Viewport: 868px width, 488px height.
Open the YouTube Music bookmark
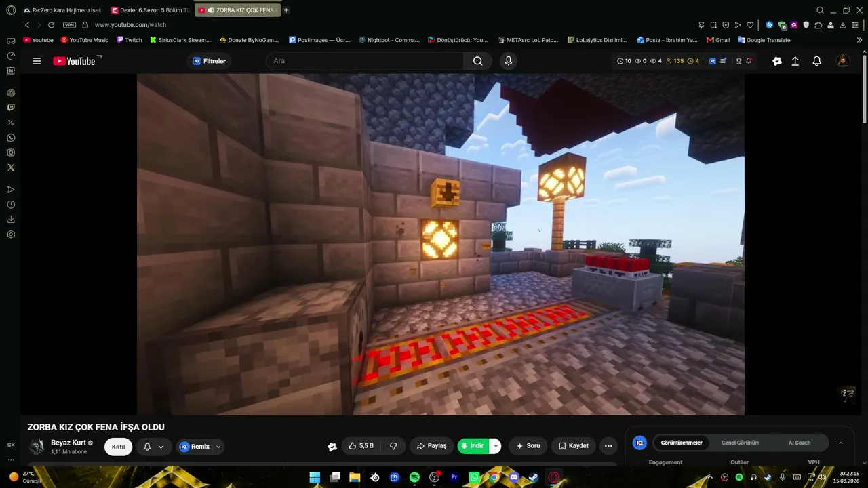(85, 40)
